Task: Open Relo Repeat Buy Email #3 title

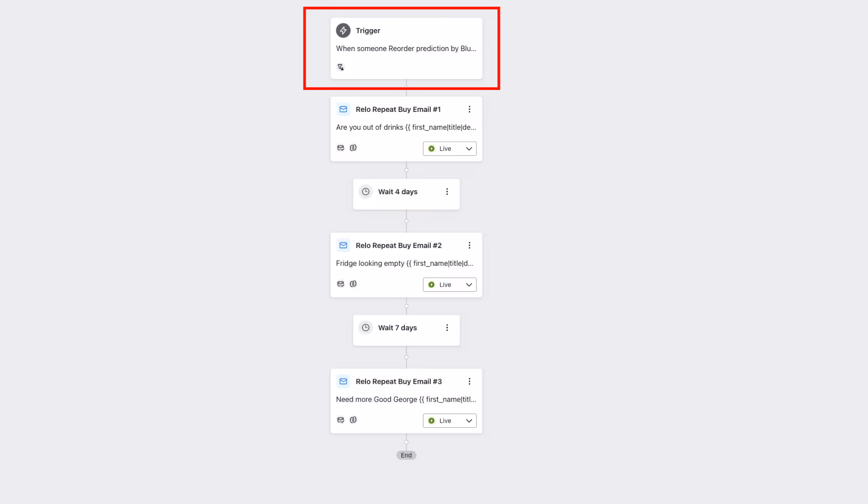Action: tap(399, 381)
